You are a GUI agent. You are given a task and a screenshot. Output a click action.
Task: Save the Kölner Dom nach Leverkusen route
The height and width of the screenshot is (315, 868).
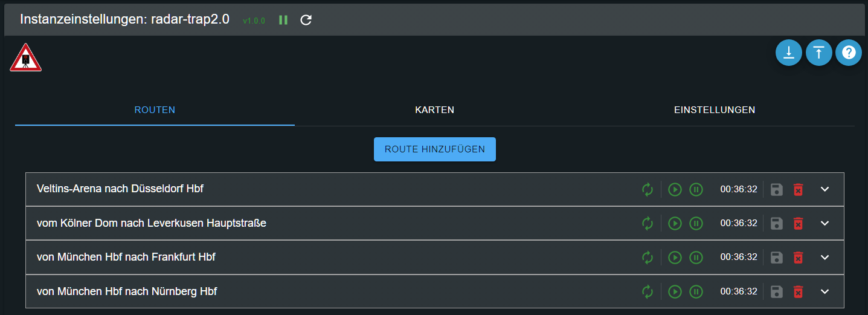point(777,223)
